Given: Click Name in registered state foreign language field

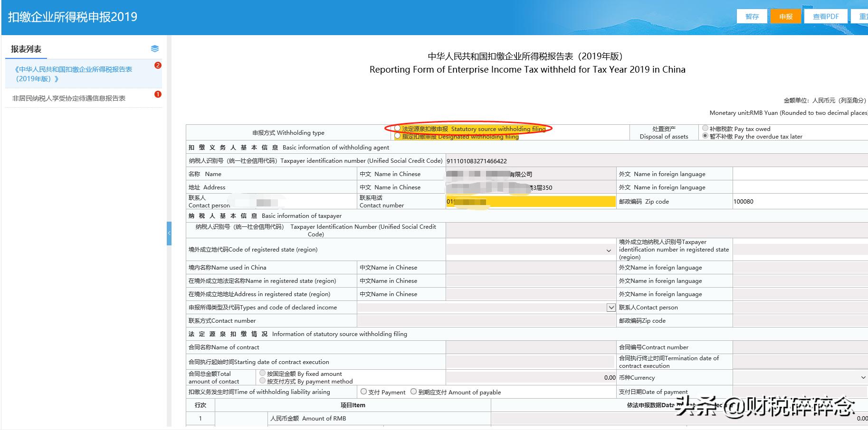Looking at the screenshot, I should click(x=801, y=281).
